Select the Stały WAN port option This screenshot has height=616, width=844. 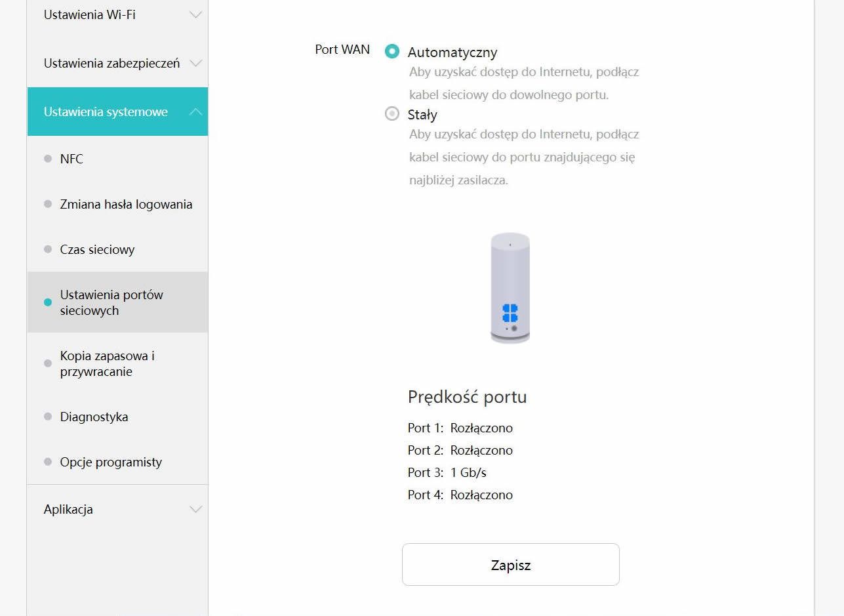tap(392, 114)
